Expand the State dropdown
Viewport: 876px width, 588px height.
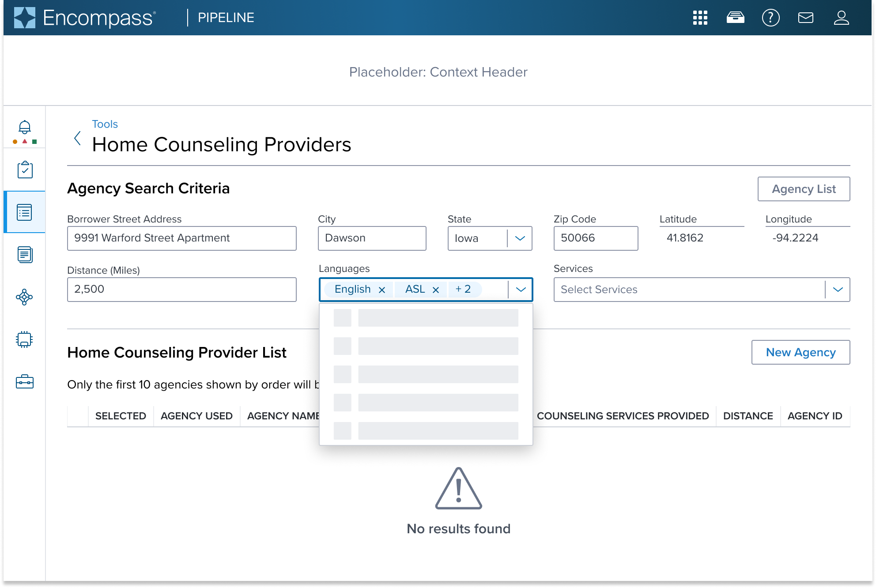tap(520, 238)
